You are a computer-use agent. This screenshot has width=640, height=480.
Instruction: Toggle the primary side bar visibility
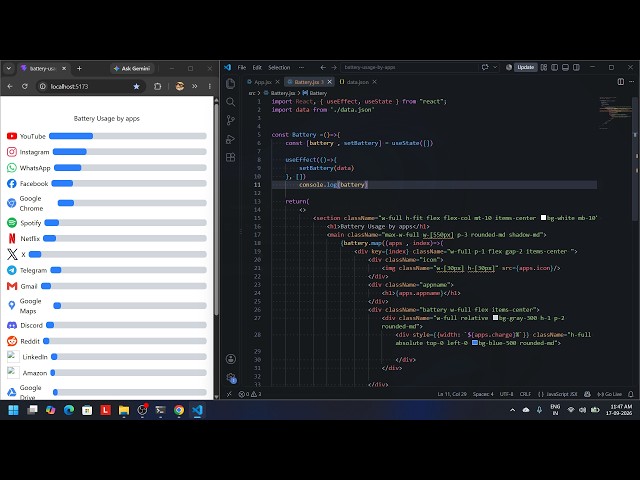[554, 67]
